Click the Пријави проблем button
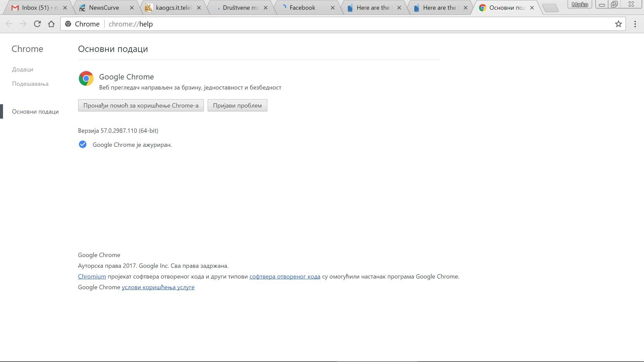 click(x=237, y=105)
